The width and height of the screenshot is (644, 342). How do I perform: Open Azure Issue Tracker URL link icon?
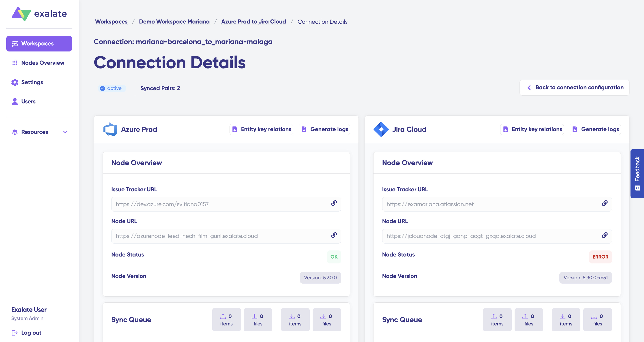(334, 203)
